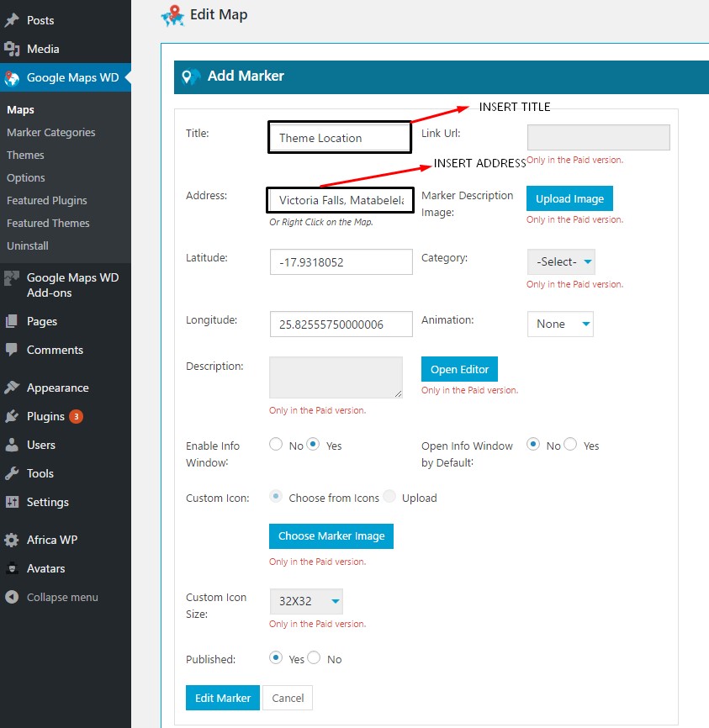Click the Edit Marker button
Screen dimensions: 709x728
223,698
